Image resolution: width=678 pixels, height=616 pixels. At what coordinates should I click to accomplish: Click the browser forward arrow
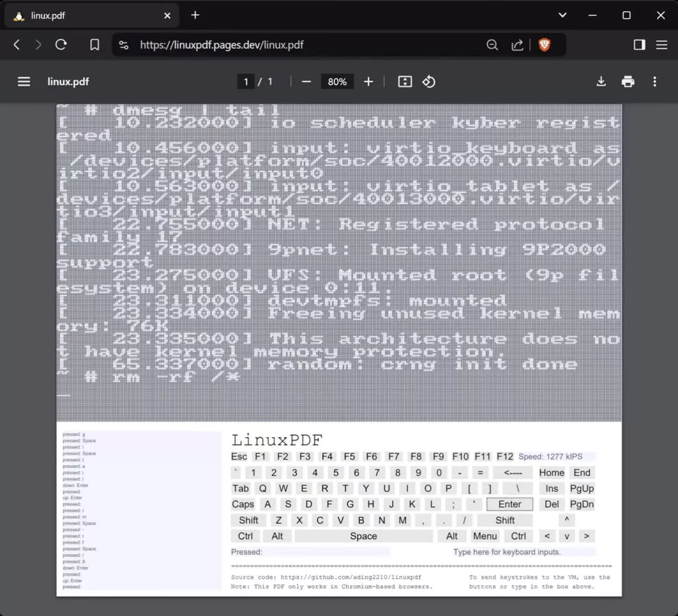[x=38, y=45]
